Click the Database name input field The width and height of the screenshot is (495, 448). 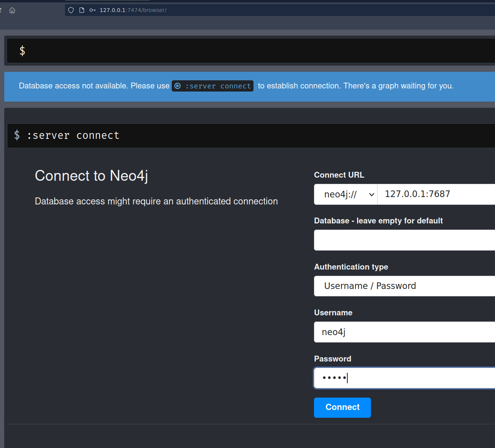point(404,240)
